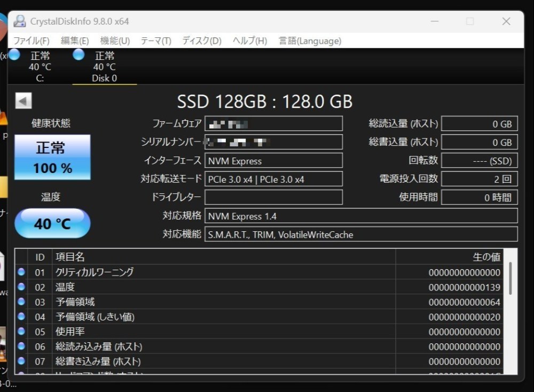The image size is (534, 392).
Task: Minimize the CrystalDiskInfo window
Action: point(435,21)
